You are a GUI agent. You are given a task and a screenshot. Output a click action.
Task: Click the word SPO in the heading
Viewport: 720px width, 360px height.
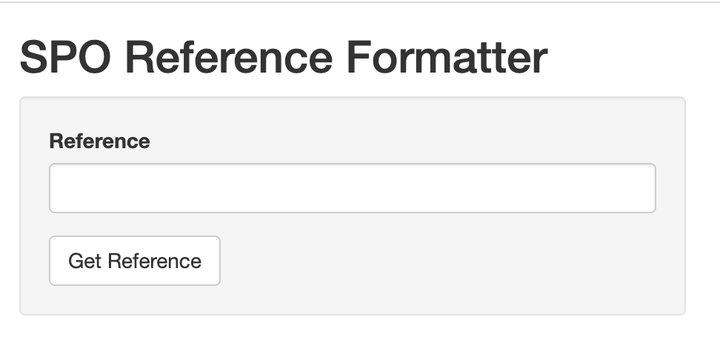(x=65, y=57)
